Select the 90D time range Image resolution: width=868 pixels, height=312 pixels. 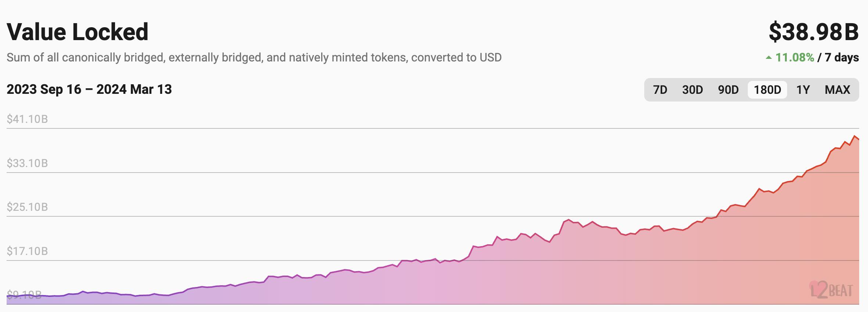(x=728, y=90)
